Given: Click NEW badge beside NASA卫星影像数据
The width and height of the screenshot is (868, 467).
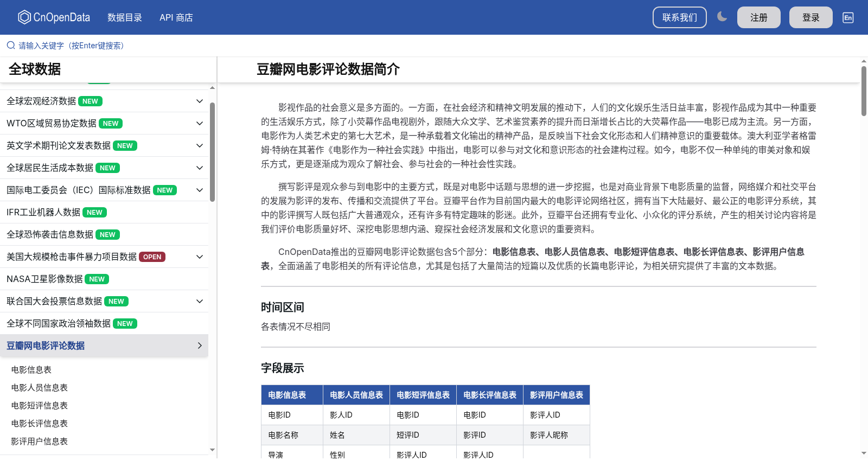Looking at the screenshot, I should tap(97, 279).
